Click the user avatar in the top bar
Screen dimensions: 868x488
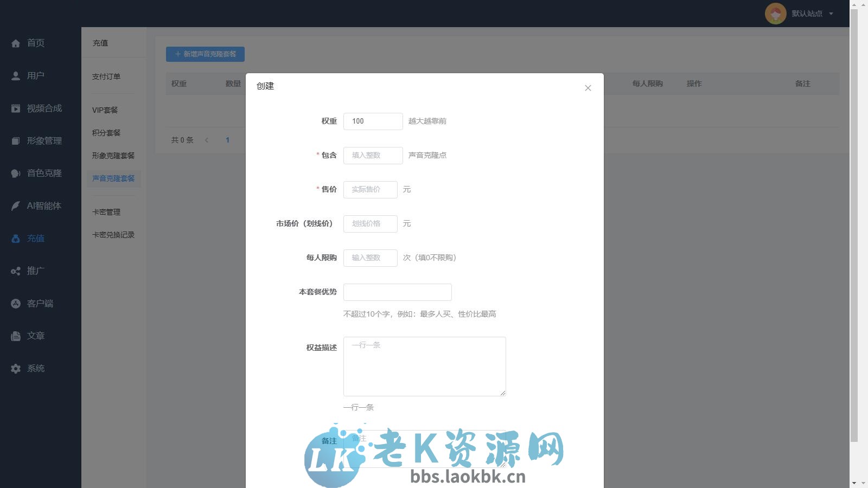coord(776,14)
